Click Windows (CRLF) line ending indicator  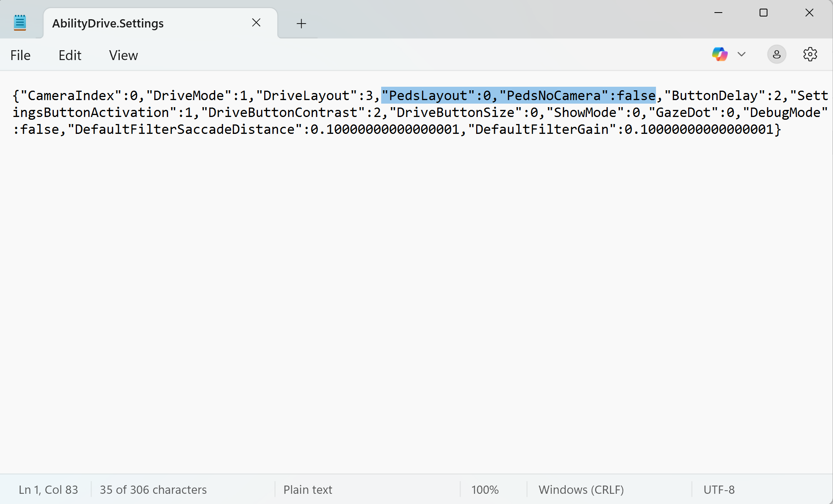(x=581, y=489)
